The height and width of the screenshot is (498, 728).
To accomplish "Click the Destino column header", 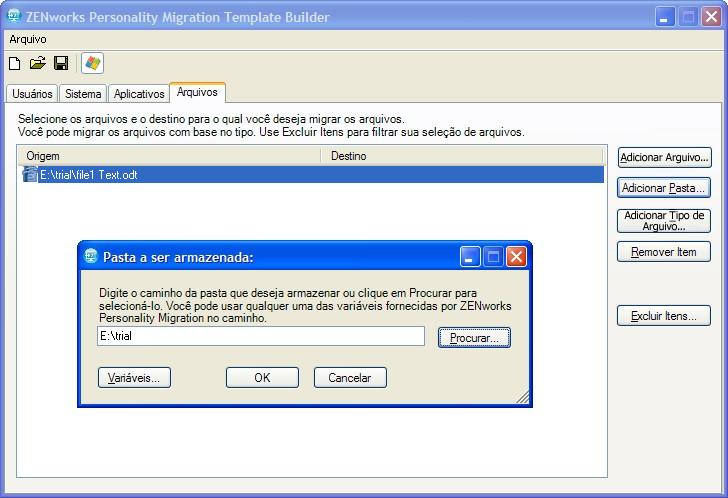I will click(463, 156).
